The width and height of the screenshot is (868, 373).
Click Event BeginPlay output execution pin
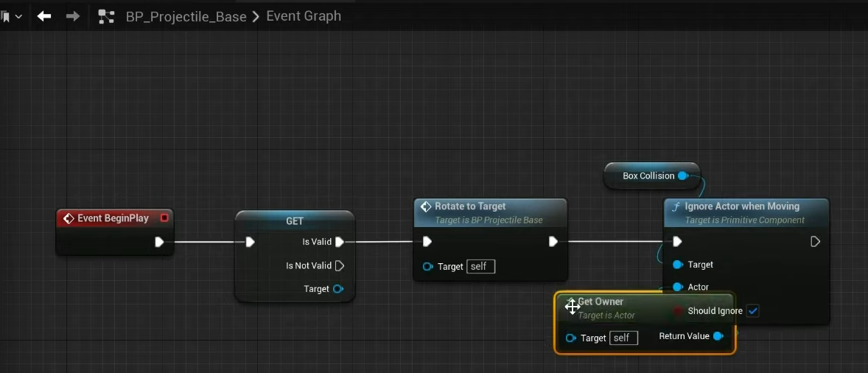click(159, 242)
